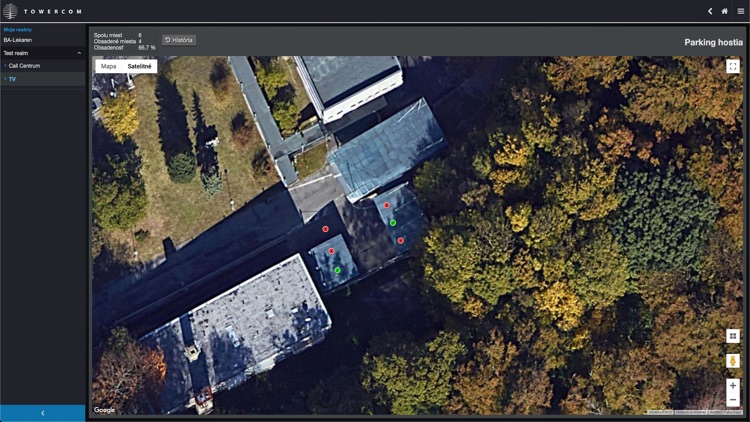The image size is (750, 422).
Task: Go back using the top-right chevron
Action: point(710,11)
